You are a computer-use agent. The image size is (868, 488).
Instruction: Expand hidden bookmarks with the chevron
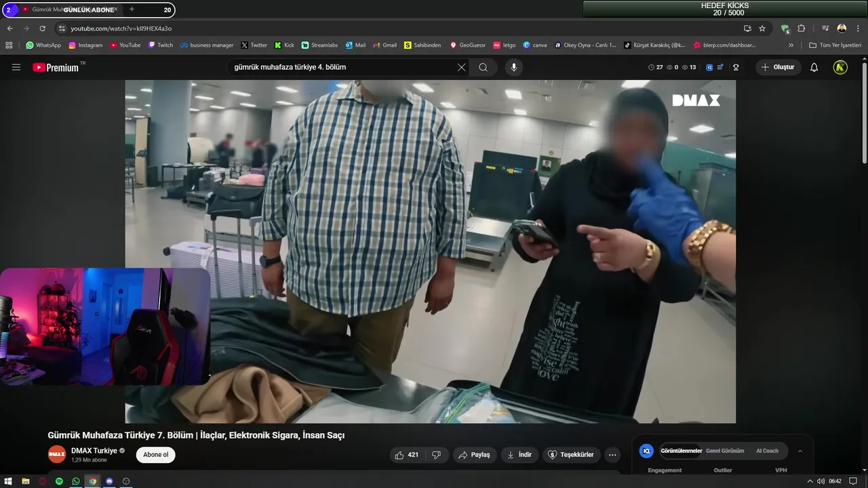[x=791, y=45]
